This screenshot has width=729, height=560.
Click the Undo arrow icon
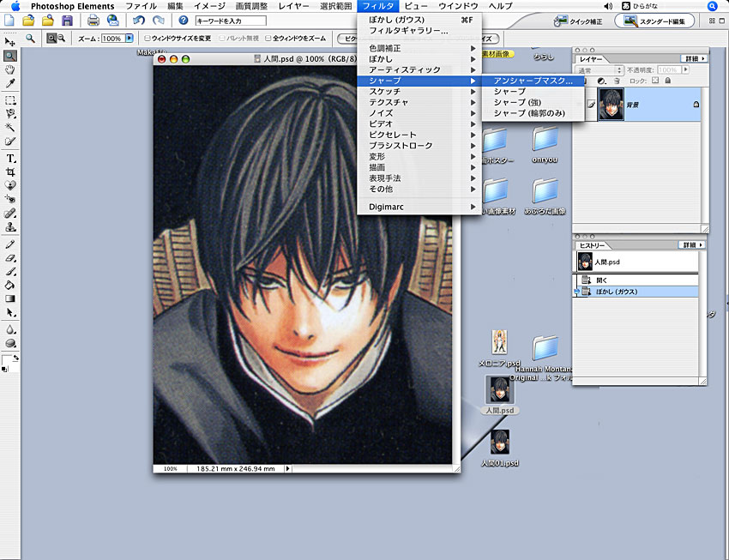pos(139,21)
